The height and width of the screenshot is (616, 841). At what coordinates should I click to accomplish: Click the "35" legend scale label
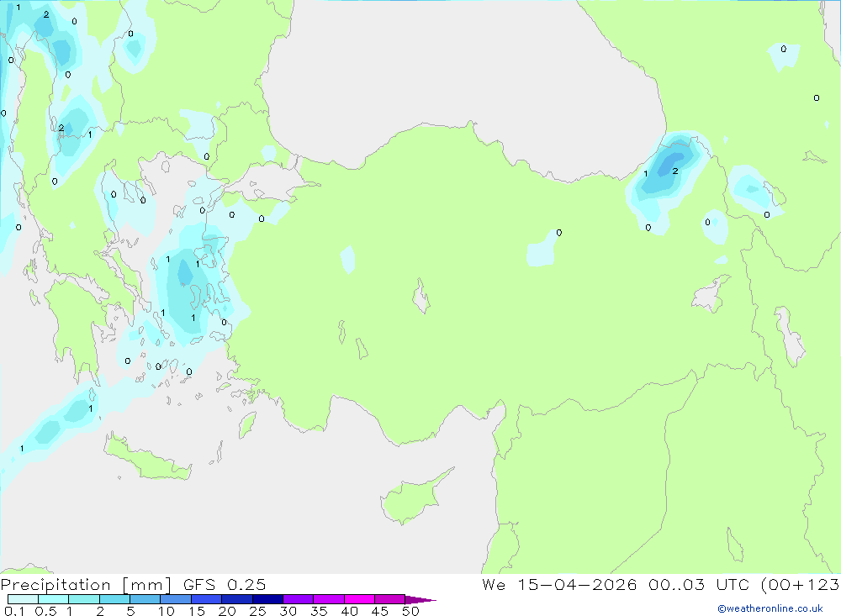click(319, 611)
